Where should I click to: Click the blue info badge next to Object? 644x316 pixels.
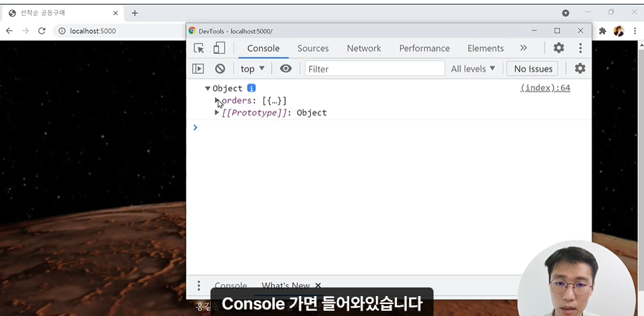[252, 88]
